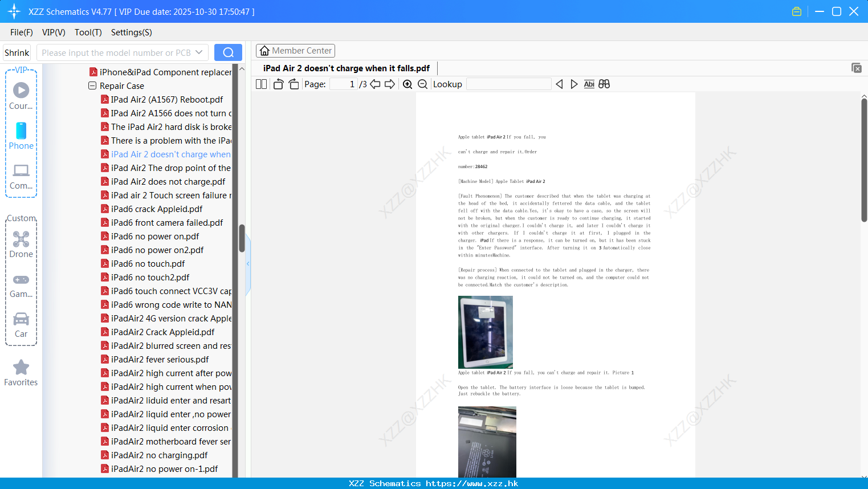868x489 pixels.
Task: Click the Lookup text field
Action: pyautogui.click(x=509, y=84)
